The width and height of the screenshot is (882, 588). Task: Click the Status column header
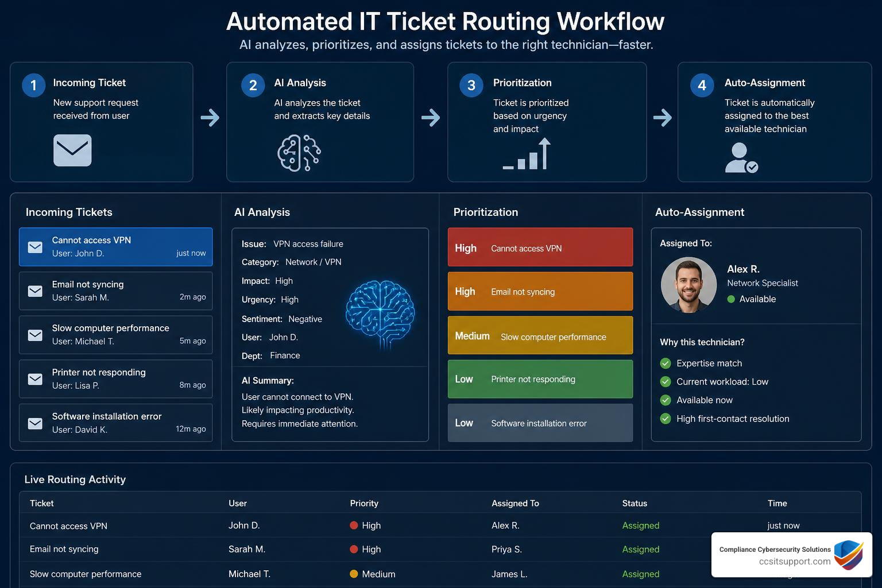point(635,503)
